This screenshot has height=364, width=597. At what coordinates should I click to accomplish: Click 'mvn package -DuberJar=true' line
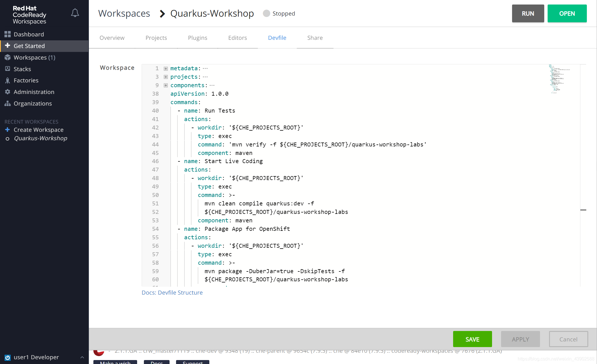(x=275, y=271)
